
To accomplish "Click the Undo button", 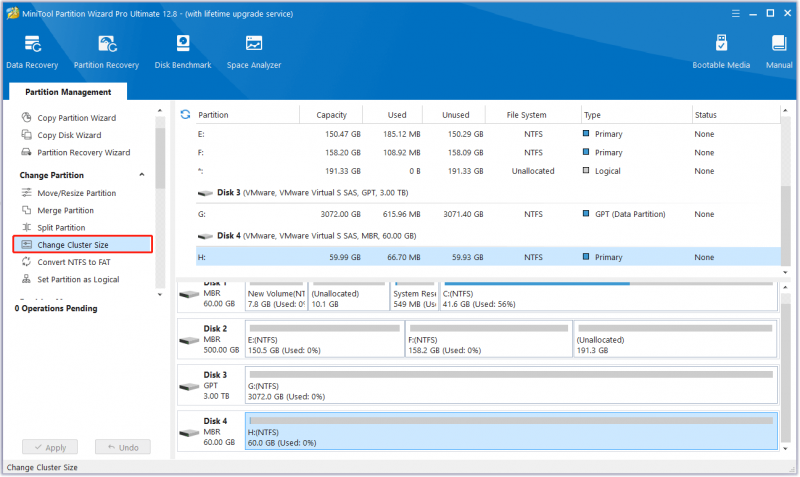I will tap(123, 447).
